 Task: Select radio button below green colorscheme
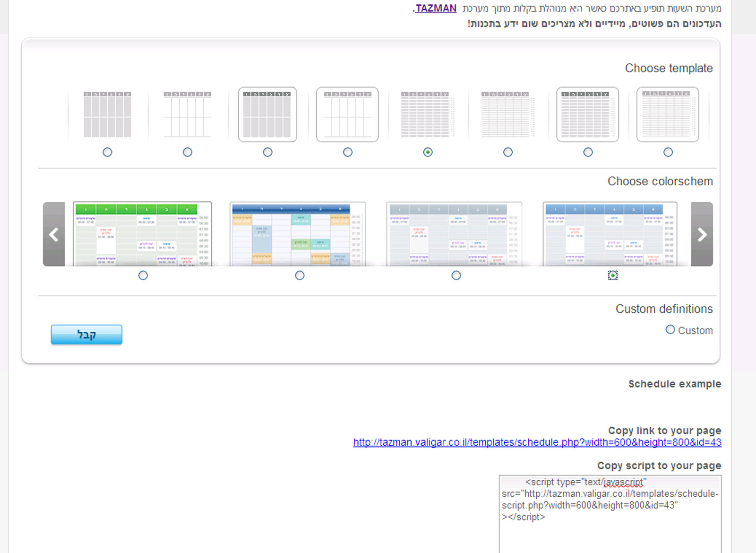click(143, 276)
